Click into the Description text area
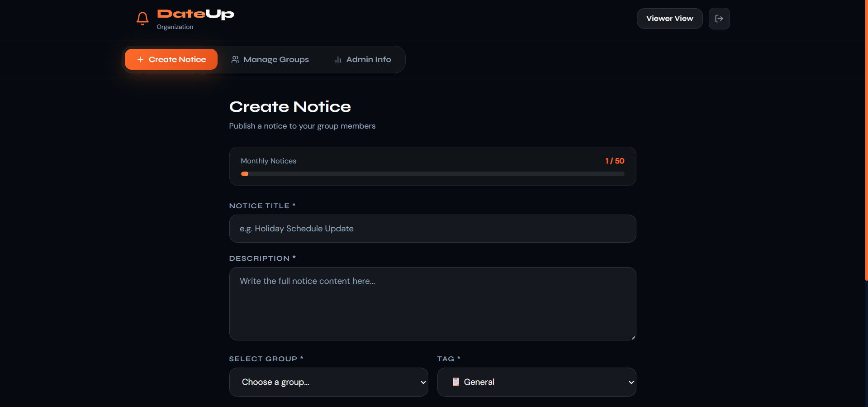This screenshot has height=407, width=868. (x=433, y=304)
